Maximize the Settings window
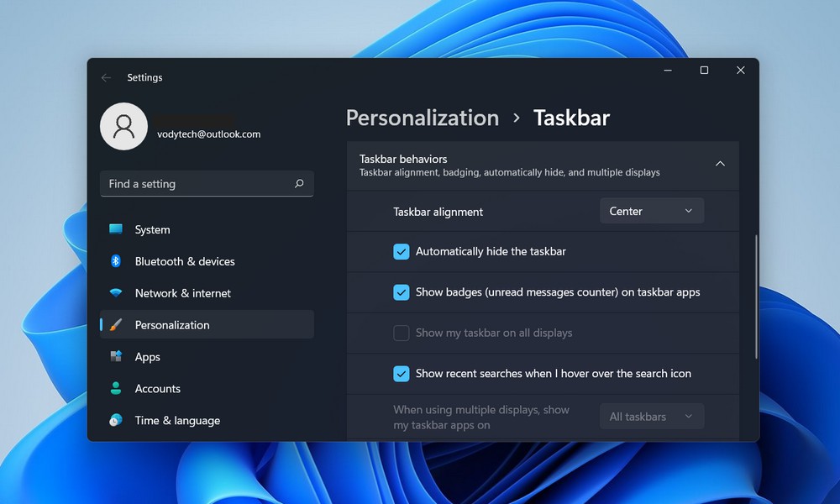 (x=704, y=71)
